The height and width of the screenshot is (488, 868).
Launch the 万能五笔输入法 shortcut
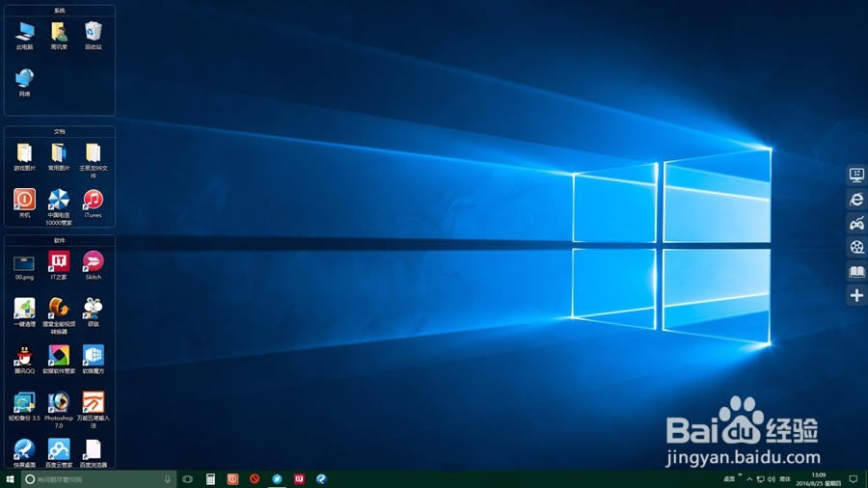coord(93,410)
